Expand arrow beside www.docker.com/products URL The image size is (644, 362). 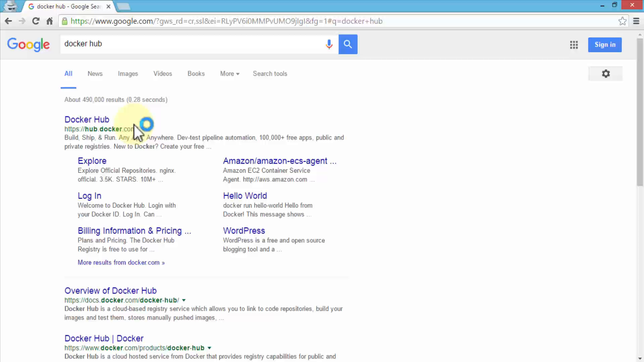(x=209, y=348)
